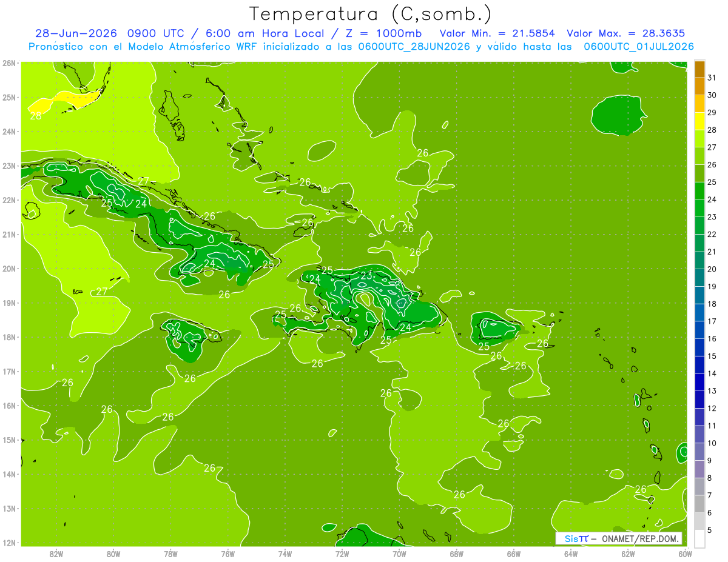Click the yellow color bar segment between 28 and 29
The height and width of the screenshot is (562, 728).
coord(699,121)
